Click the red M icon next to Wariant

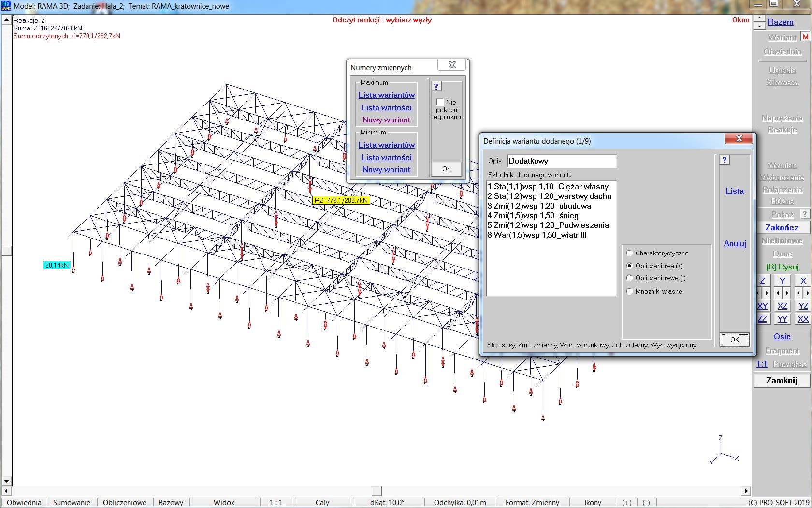click(x=805, y=37)
